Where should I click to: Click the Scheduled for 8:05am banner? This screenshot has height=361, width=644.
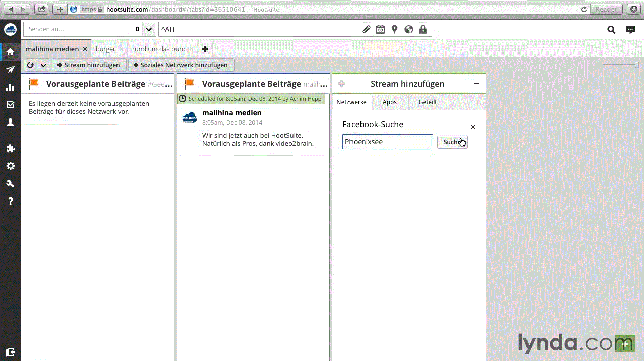(251, 99)
